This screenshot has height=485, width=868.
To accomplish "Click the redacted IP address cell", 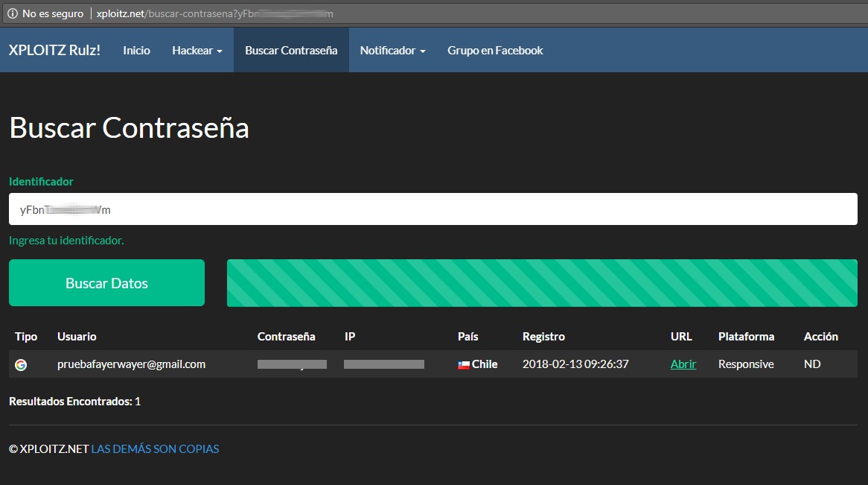I will point(384,364).
